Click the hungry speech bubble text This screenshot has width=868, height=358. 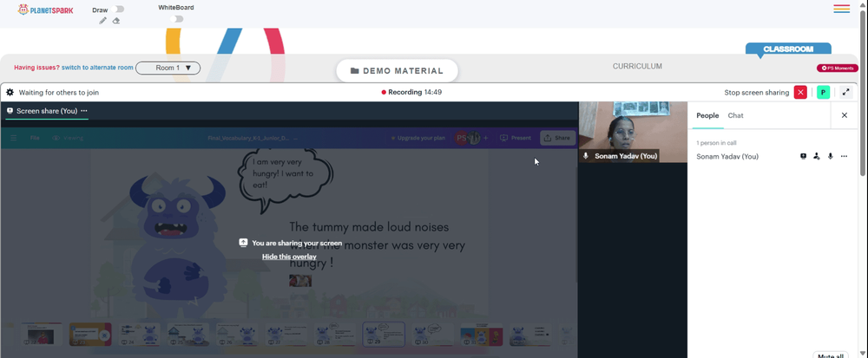tap(283, 173)
